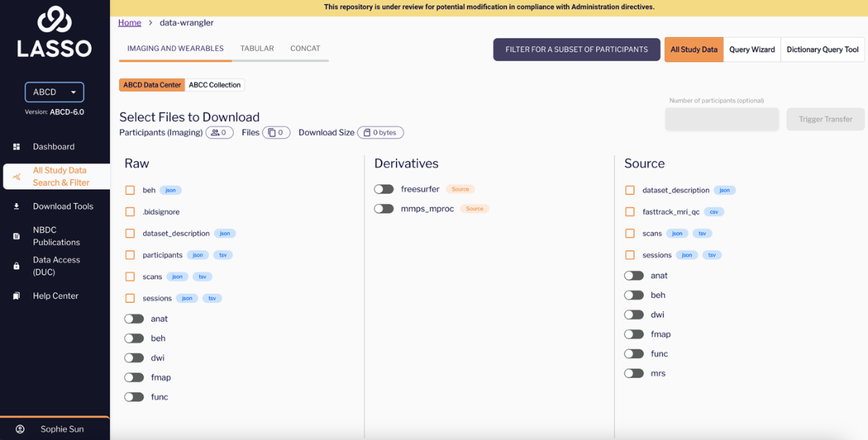Click the Data Access lock icon
This screenshot has height=440, width=868.
pos(17,266)
